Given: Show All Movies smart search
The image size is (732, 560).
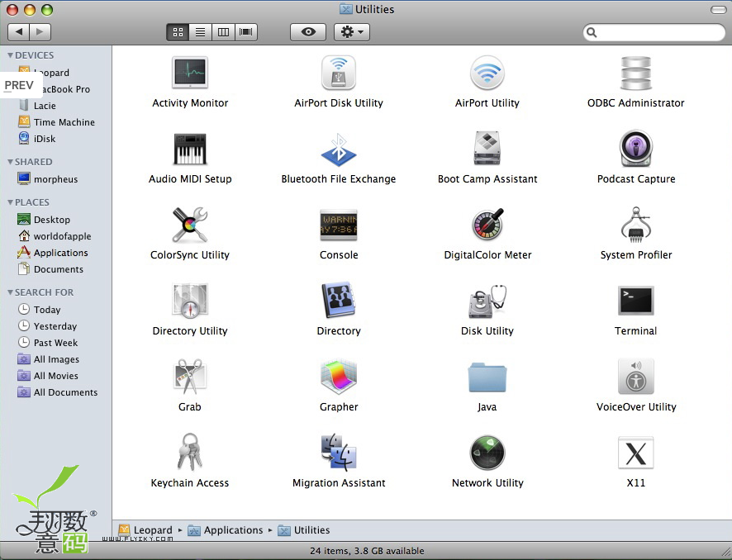Looking at the screenshot, I should point(56,376).
